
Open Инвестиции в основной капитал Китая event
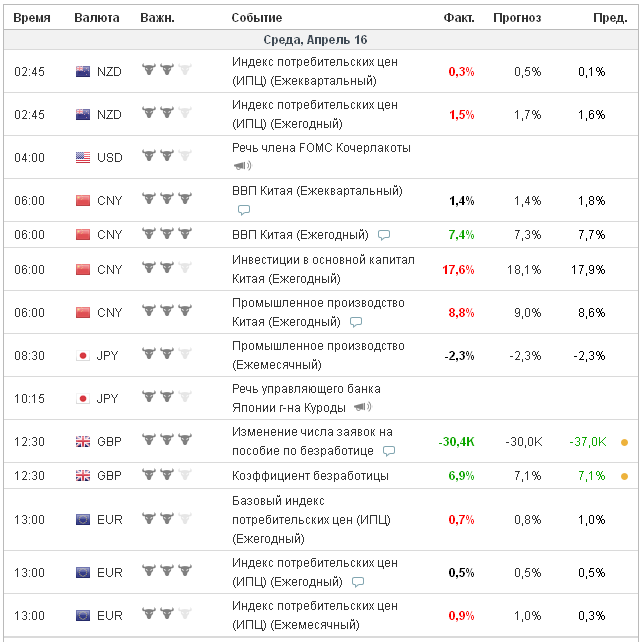314,269
